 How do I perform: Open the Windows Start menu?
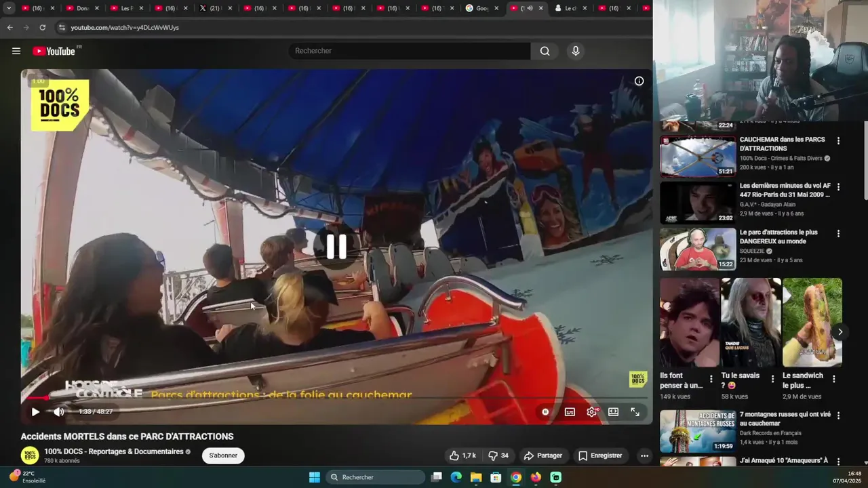pyautogui.click(x=315, y=477)
